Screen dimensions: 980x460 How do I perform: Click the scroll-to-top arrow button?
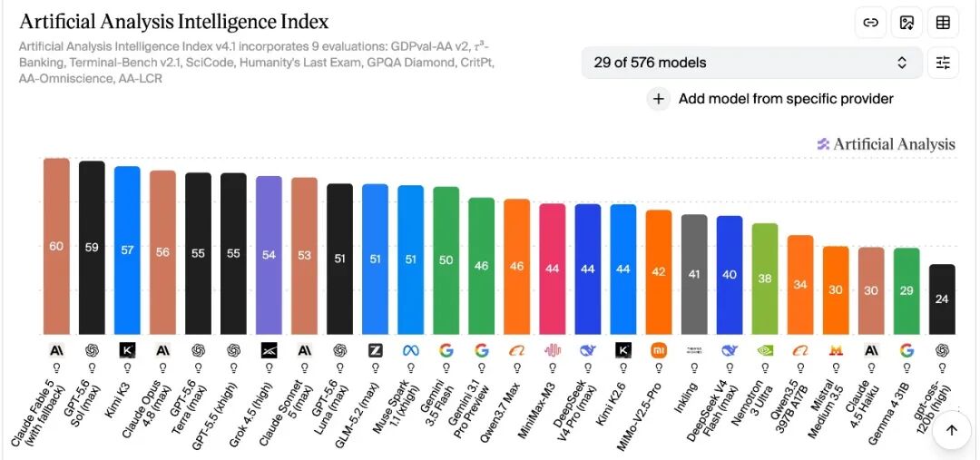(951, 430)
